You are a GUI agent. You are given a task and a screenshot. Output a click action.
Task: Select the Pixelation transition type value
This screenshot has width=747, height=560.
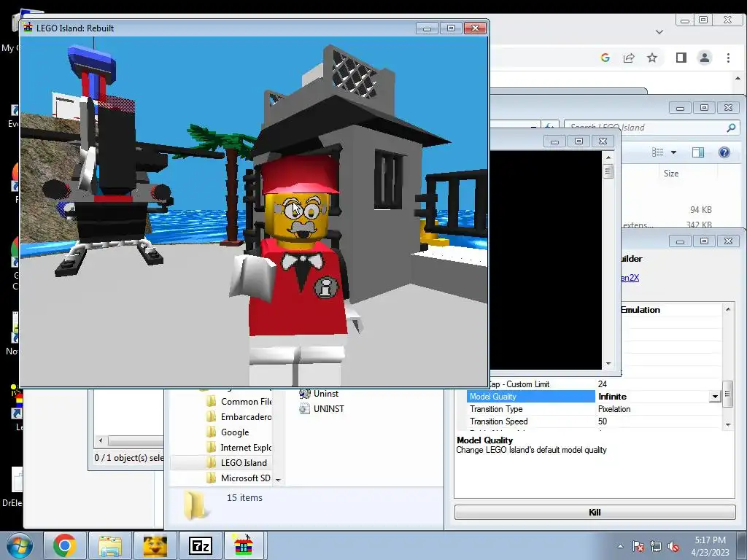pos(614,409)
